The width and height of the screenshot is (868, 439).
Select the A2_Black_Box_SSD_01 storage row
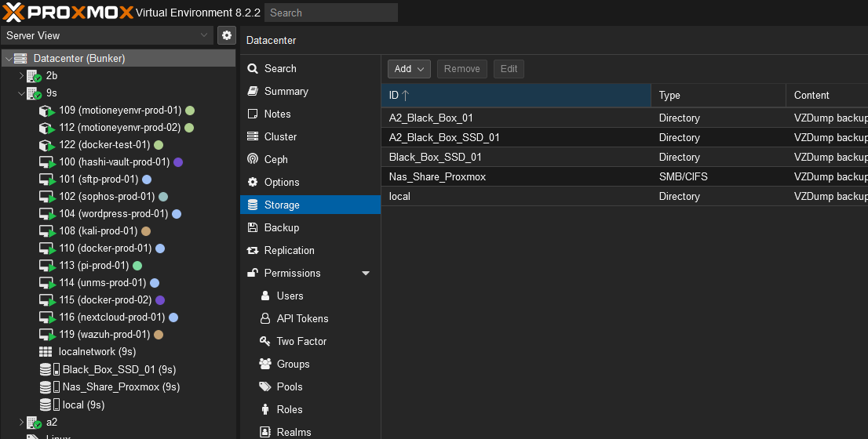[625, 138]
